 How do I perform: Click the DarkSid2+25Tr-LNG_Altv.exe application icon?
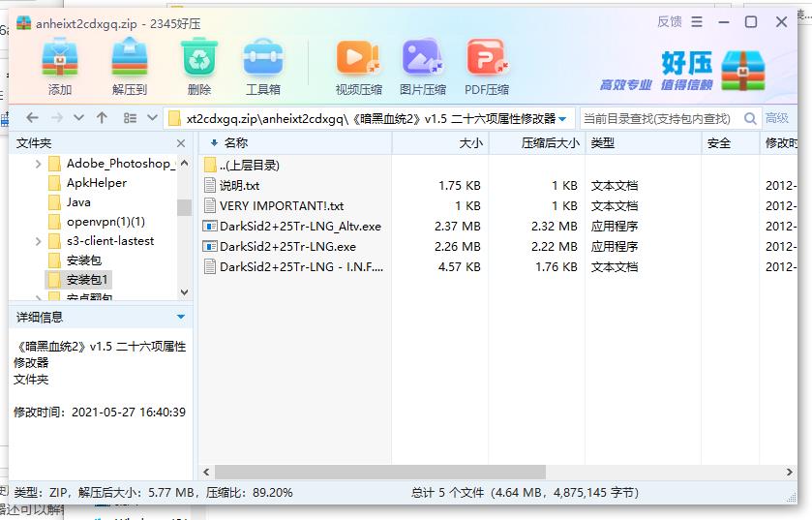(210, 227)
